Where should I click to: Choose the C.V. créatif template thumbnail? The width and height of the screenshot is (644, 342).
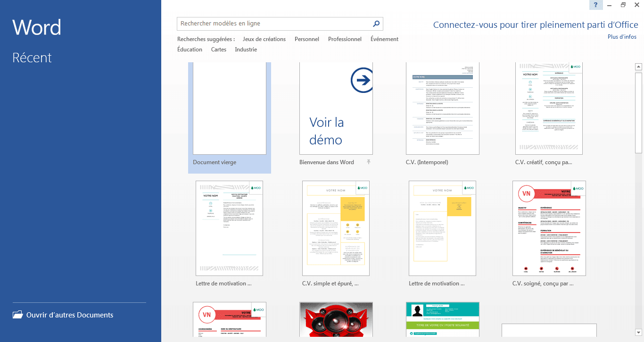pos(549,109)
